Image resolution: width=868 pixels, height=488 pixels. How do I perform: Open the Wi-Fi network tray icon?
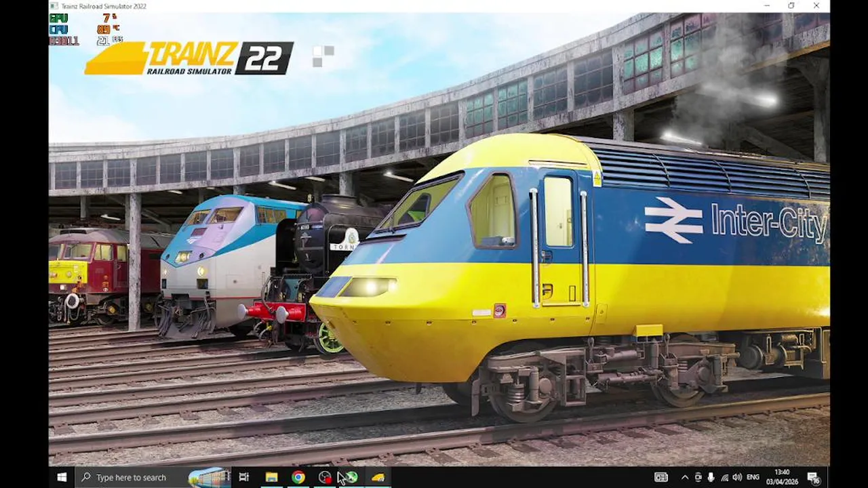(725, 477)
